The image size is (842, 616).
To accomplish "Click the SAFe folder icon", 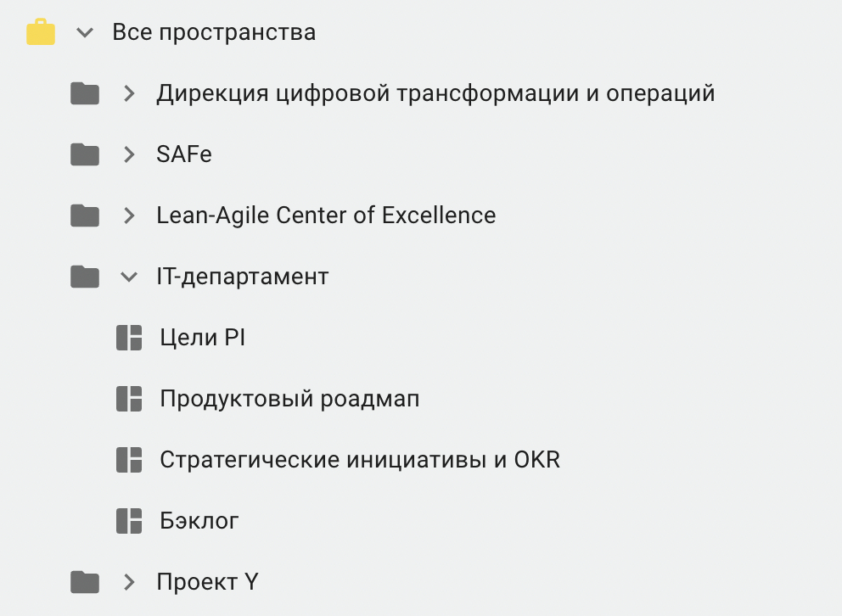I will pyautogui.click(x=85, y=154).
